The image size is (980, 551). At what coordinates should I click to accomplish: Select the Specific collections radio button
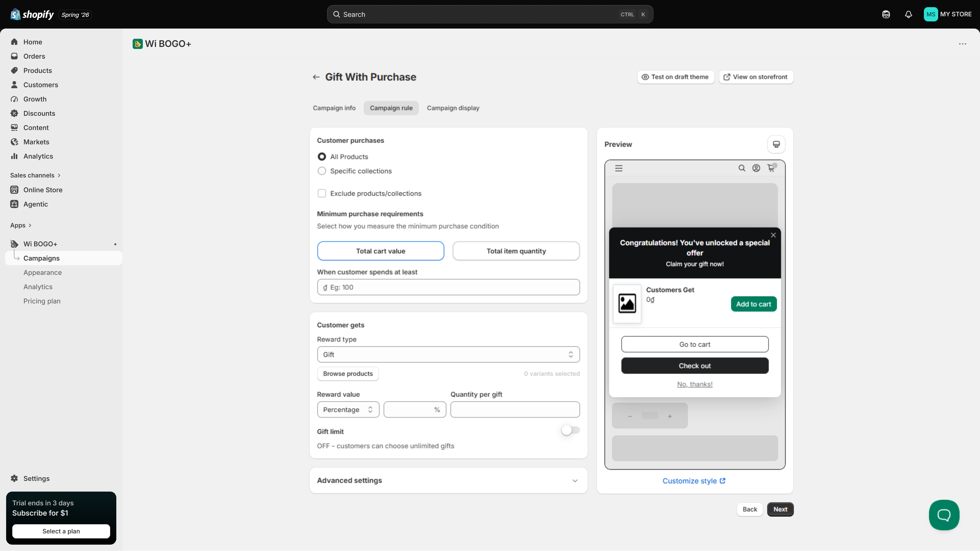(322, 171)
